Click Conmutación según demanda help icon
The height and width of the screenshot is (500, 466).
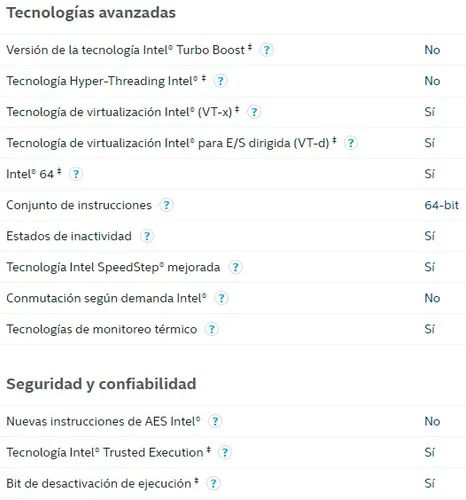pyautogui.click(x=222, y=298)
